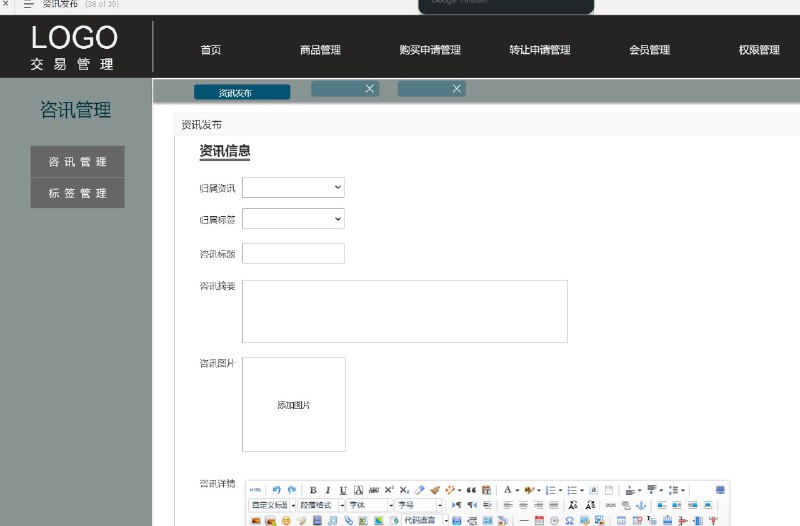The width and height of the screenshot is (800, 526).
Task: Switch to HTML source view icon
Action: coord(255,490)
